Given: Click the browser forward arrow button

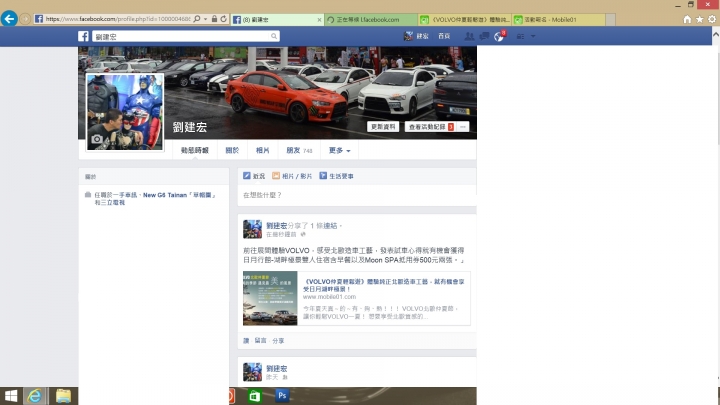Looking at the screenshot, I should click(25, 19).
